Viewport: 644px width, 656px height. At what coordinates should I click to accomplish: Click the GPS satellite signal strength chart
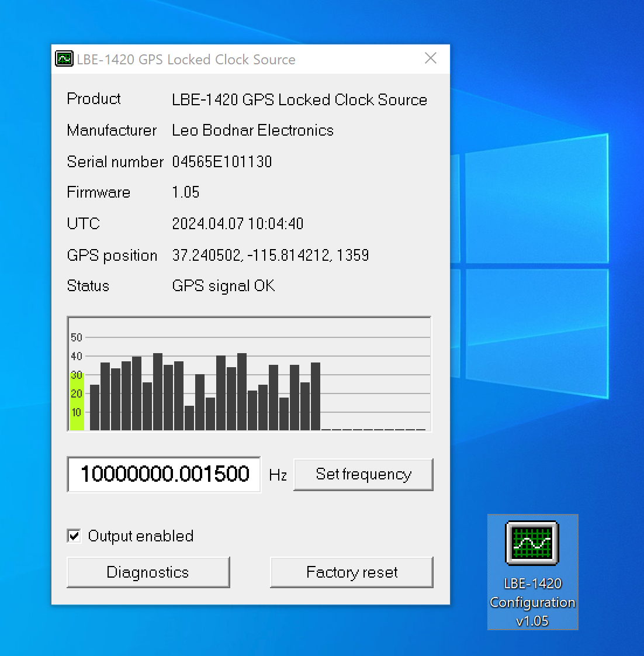tap(249, 374)
